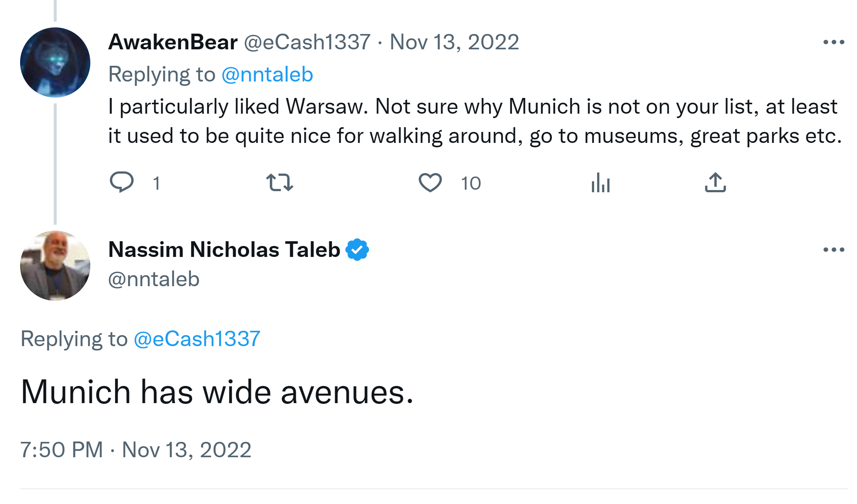This screenshot has width=857, height=504.
Task: Click the reply icon on AwakenBear's tweet
Action: click(x=122, y=182)
